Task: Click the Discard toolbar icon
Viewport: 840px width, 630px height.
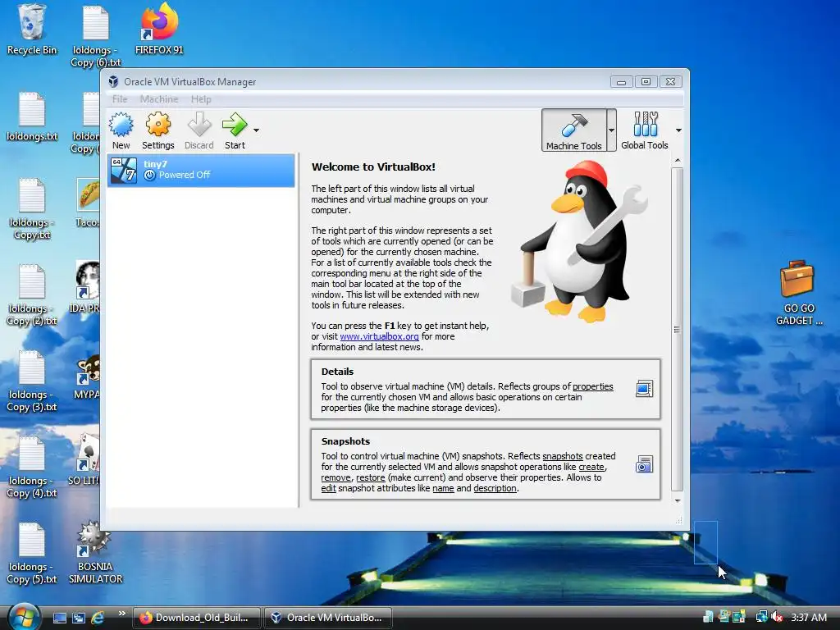Action: [199, 130]
